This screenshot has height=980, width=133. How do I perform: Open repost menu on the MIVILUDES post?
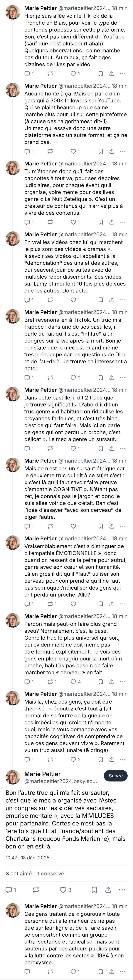pyautogui.click(x=36, y=890)
